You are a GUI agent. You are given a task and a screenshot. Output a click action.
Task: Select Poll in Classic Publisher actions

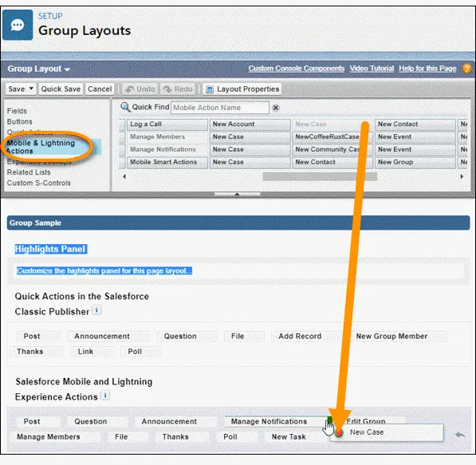pos(141,352)
